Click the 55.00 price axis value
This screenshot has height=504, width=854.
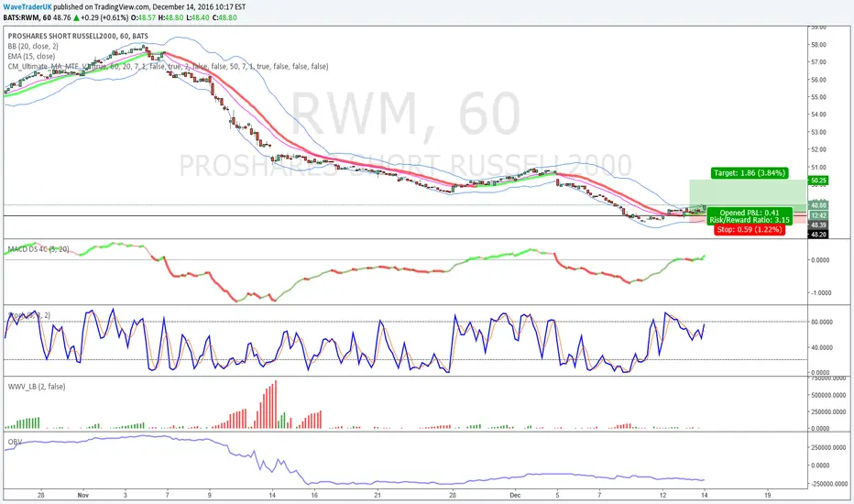(x=818, y=97)
